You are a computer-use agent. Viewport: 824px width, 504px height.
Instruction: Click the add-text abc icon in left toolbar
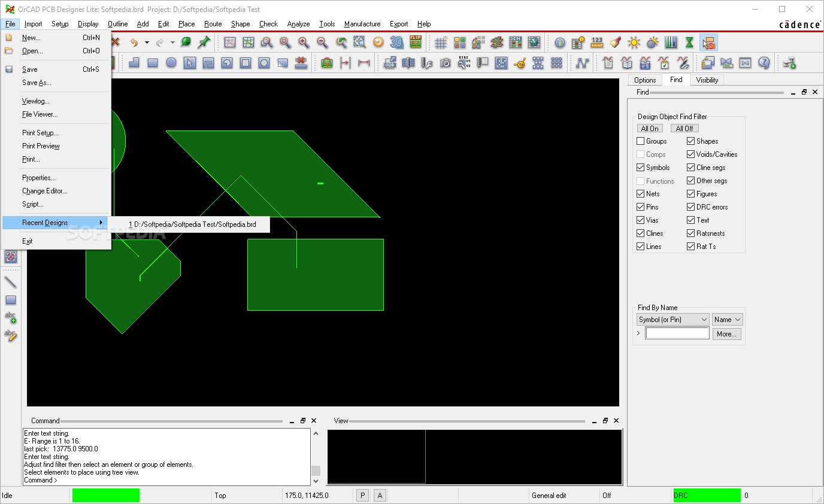(11, 317)
